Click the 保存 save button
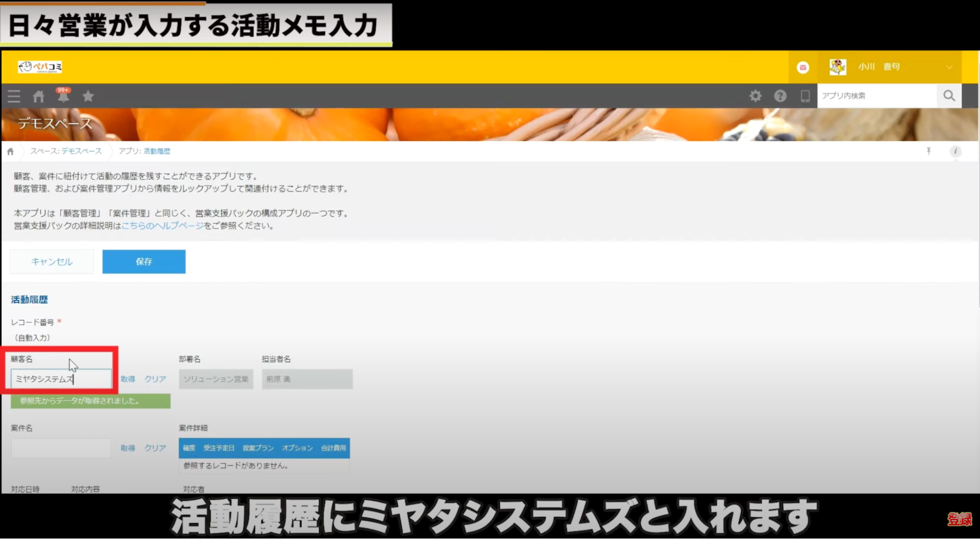This screenshot has height=539, width=980. click(x=144, y=262)
